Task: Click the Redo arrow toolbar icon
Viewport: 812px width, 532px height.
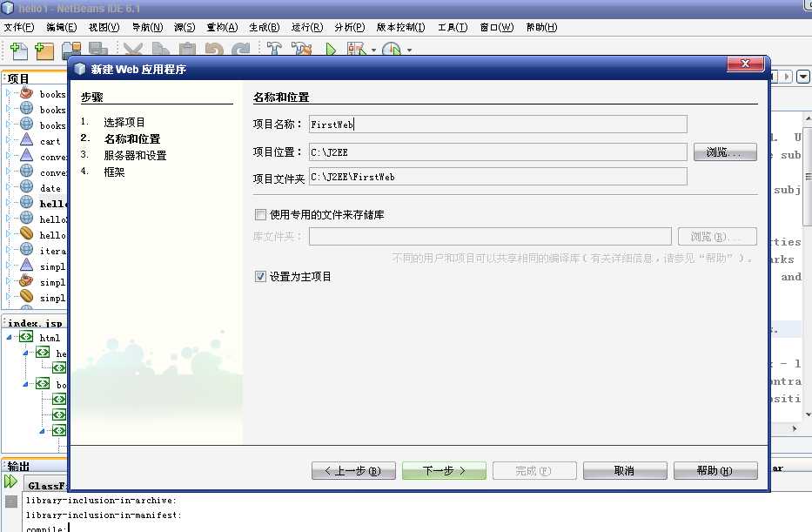Action: point(240,50)
